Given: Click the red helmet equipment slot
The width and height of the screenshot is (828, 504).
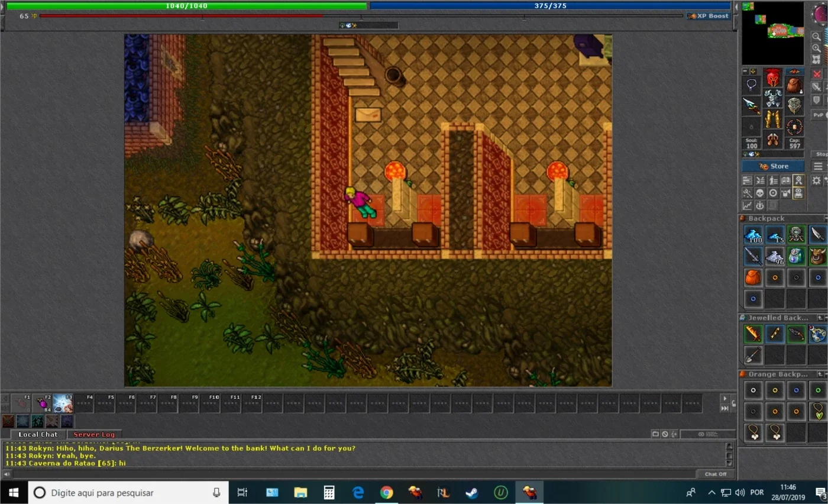Looking at the screenshot, I should 772,77.
